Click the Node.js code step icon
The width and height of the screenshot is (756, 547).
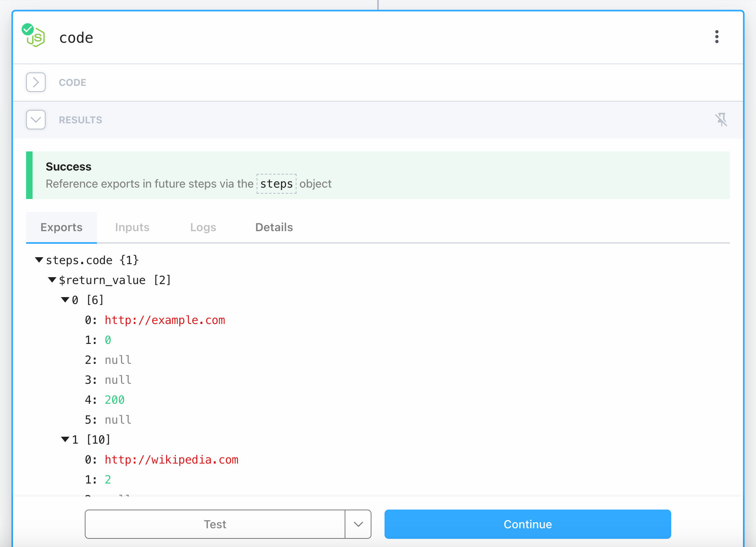tap(34, 36)
